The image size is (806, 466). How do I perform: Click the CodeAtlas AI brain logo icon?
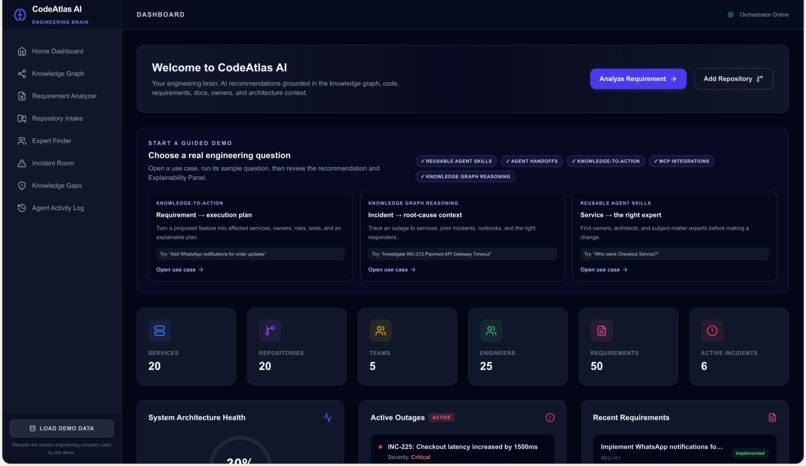(20, 15)
